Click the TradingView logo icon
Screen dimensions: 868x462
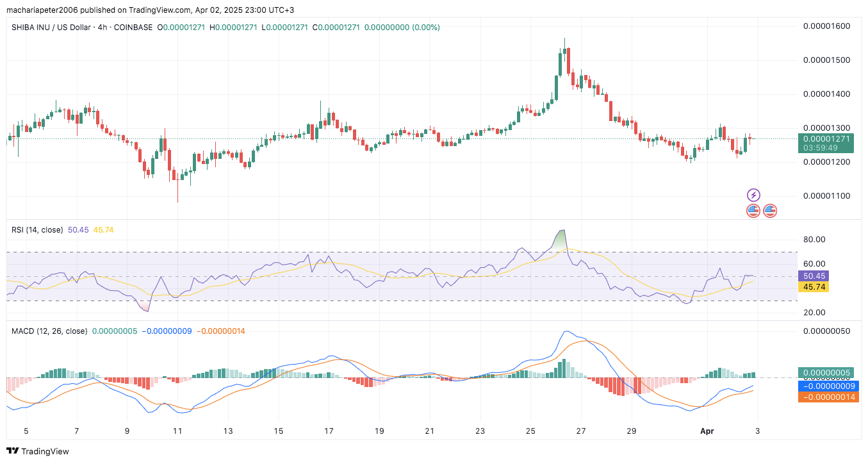click(12, 451)
